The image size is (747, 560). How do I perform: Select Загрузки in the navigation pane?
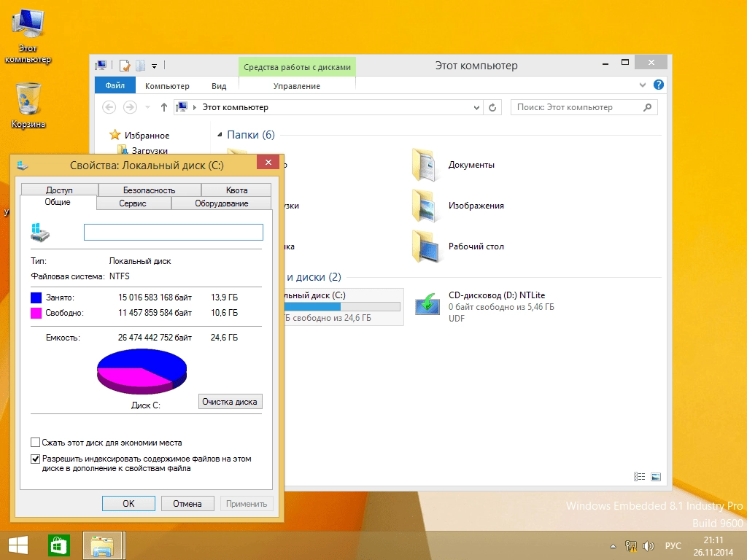coord(150,150)
